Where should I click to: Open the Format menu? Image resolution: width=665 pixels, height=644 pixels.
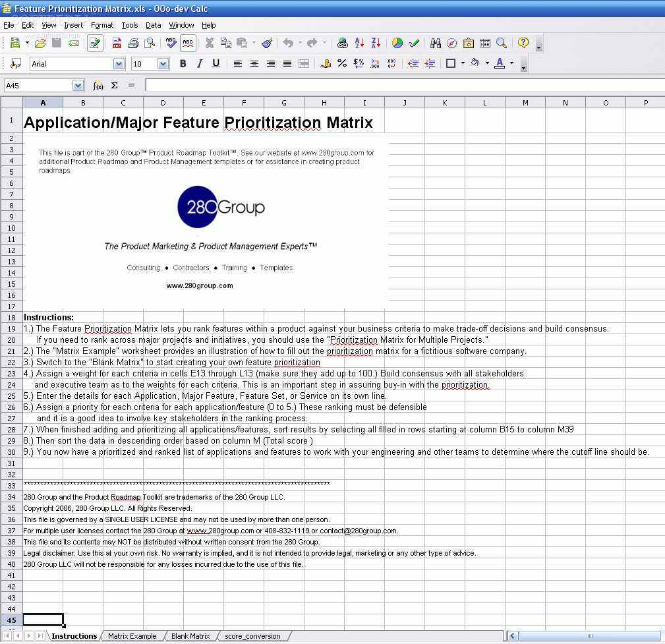coord(102,25)
